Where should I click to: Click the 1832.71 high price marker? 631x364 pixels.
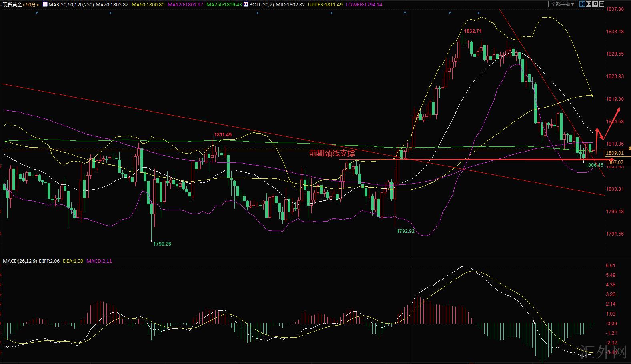(473, 31)
